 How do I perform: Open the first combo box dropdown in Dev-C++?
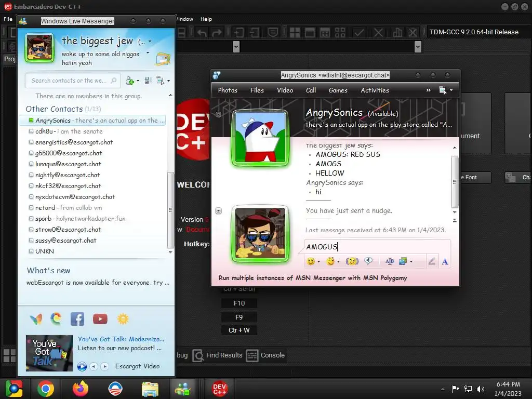point(236,46)
